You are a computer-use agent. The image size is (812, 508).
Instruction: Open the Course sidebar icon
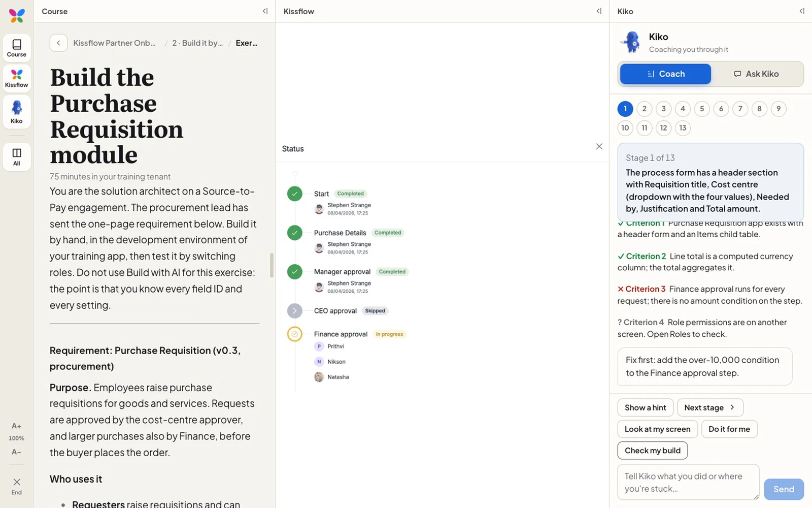pyautogui.click(x=17, y=48)
